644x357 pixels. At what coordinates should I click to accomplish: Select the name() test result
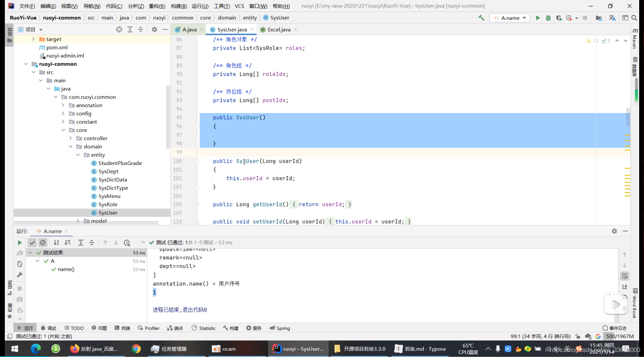tap(66, 270)
